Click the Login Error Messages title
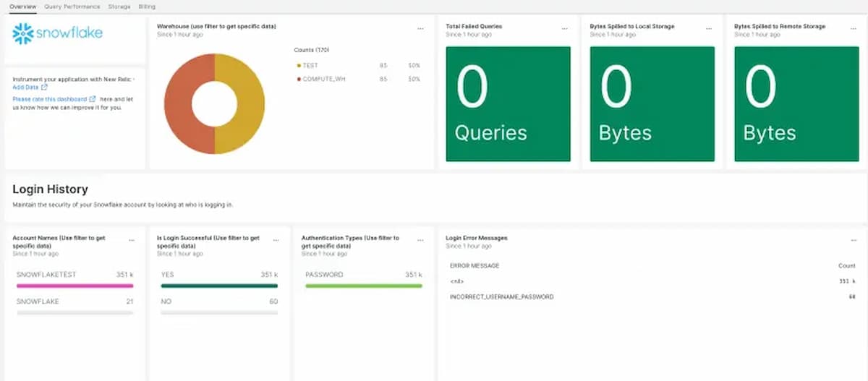The image size is (868, 381). 476,238
